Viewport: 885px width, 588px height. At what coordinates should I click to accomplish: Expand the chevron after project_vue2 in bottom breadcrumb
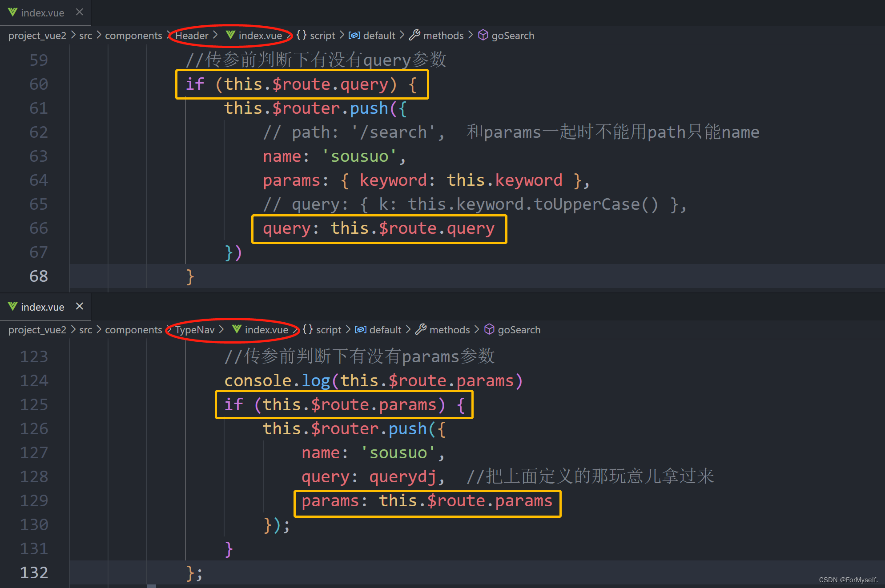[x=73, y=329]
